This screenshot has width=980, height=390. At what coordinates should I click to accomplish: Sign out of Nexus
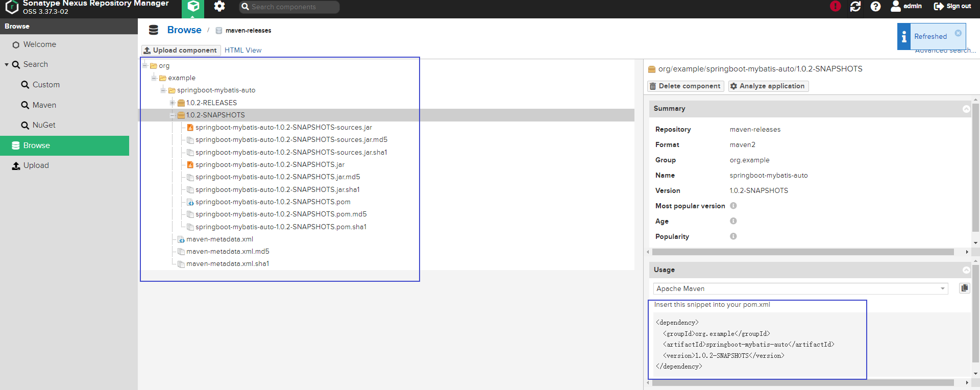pos(952,6)
